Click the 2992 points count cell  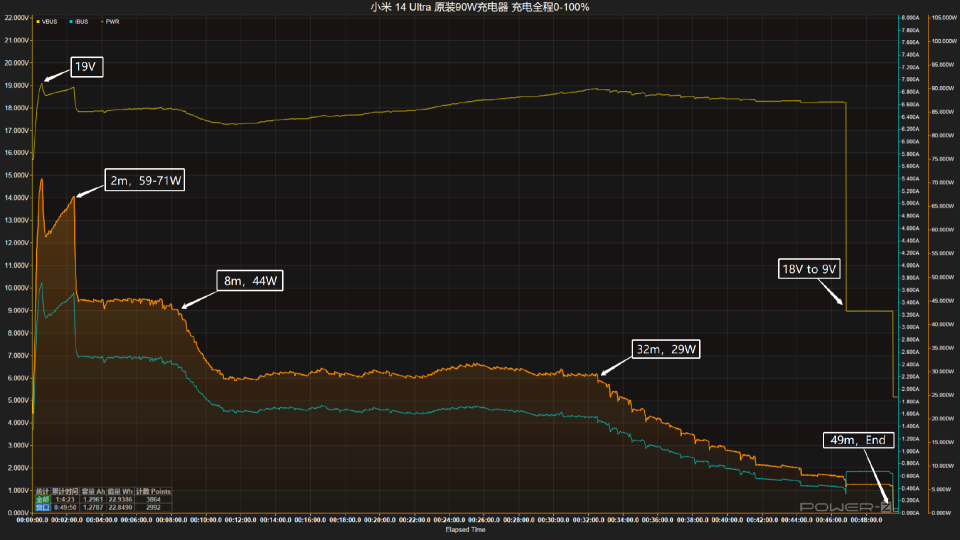click(x=153, y=508)
